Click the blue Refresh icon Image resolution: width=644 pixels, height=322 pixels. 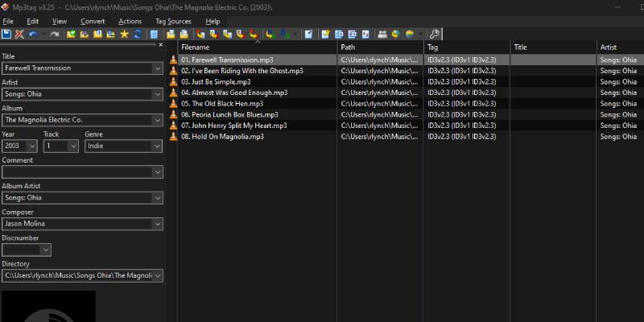click(x=138, y=34)
